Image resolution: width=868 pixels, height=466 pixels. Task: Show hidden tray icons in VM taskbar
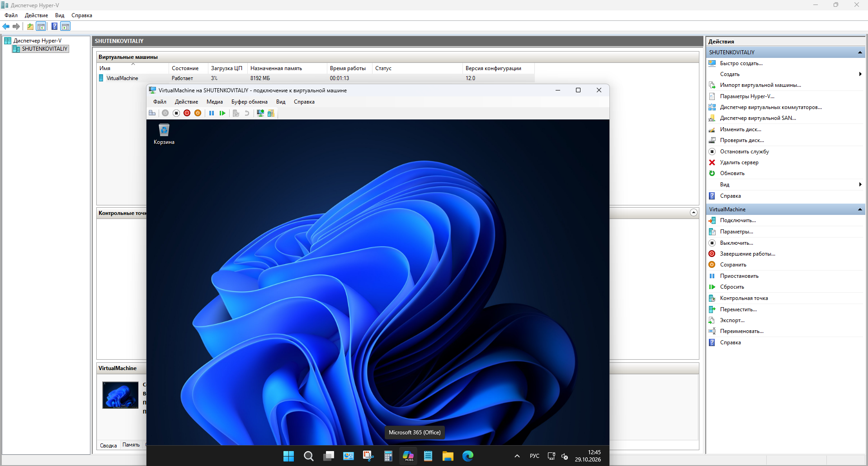pos(517,456)
